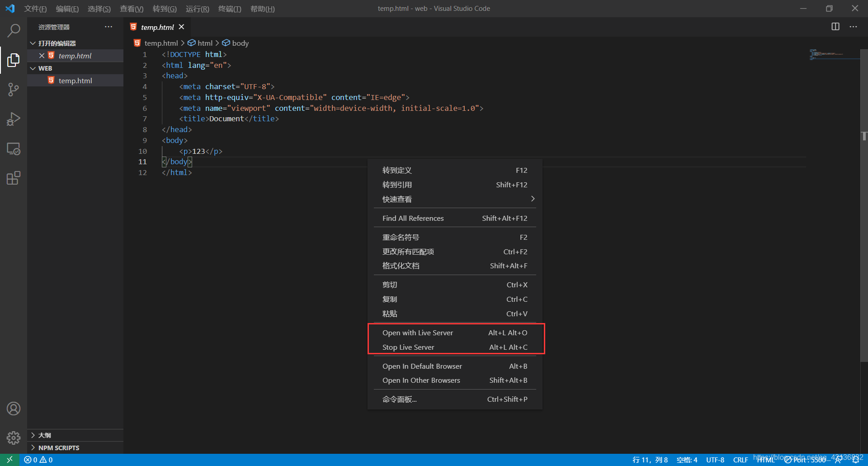Click line number 7 in gutter
Image resolution: width=868 pixels, height=466 pixels.
pos(145,119)
